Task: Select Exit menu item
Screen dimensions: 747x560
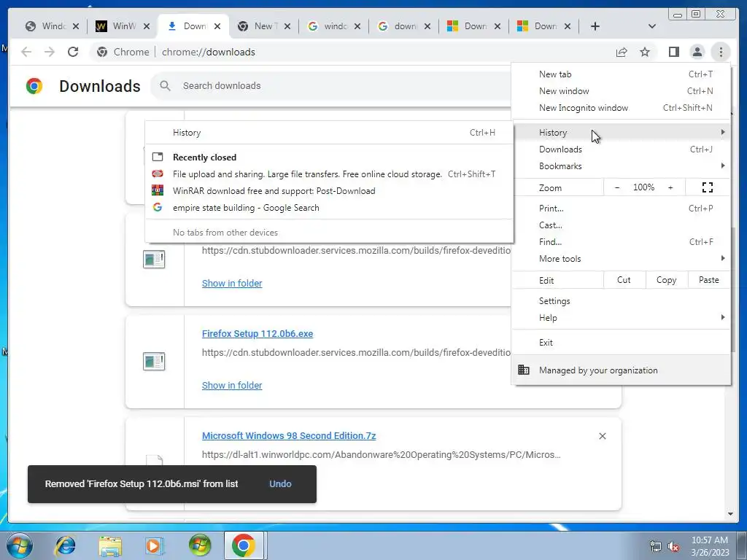Action: point(621,343)
